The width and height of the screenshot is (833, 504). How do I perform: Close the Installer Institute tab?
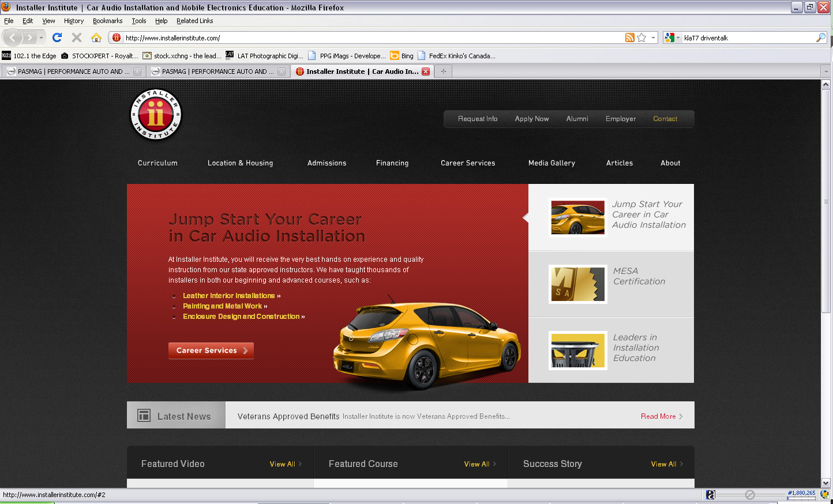pyautogui.click(x=426, y=72)
